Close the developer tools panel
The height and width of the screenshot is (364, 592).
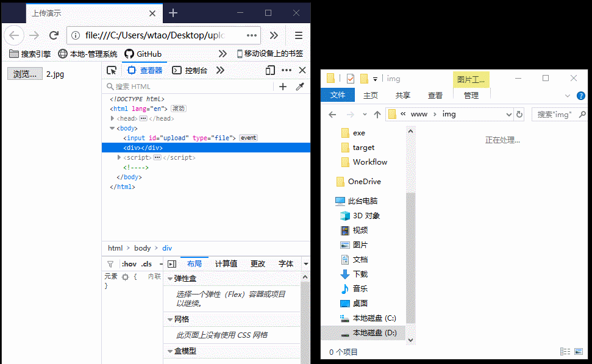[x=302, y=70]
